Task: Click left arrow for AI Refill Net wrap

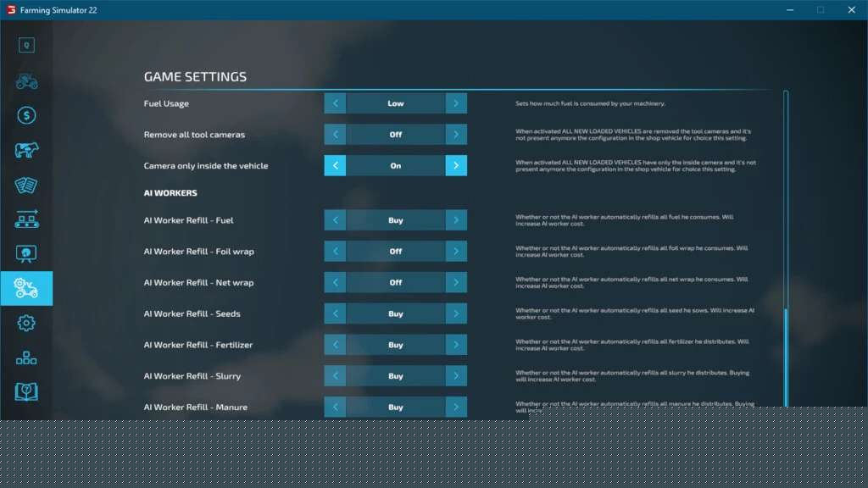Action: coord(335,282)
